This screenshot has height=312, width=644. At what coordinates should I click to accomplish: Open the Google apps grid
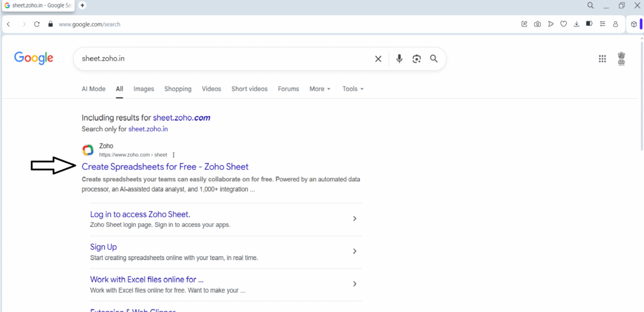pos(602,58)
